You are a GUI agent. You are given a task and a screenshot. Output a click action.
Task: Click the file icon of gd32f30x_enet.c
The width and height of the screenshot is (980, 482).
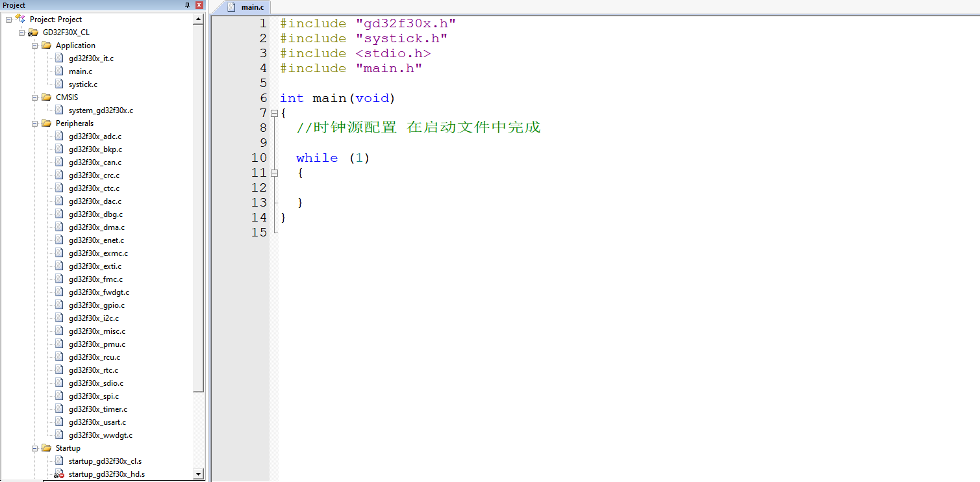59,240
